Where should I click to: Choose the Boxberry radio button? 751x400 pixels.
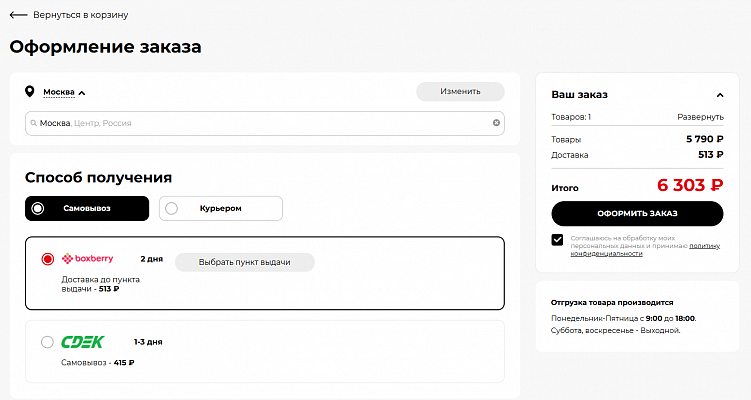click(47, 259)
